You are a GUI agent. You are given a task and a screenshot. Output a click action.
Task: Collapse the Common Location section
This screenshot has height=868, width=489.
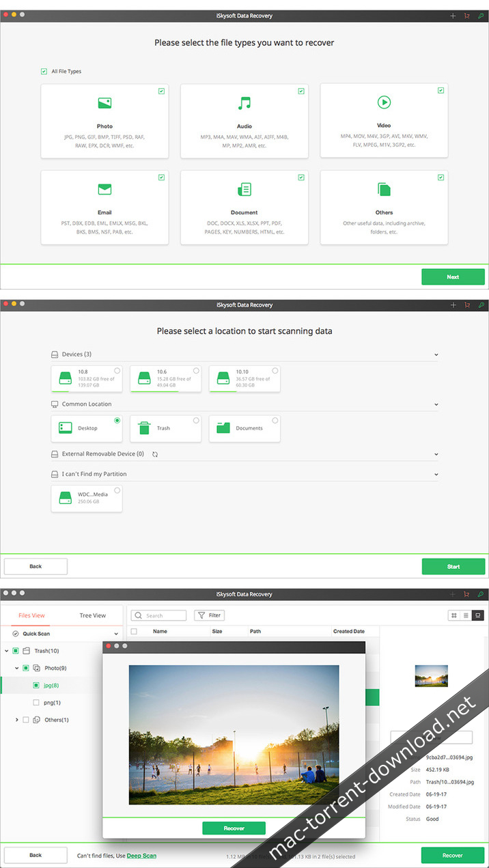436,405
